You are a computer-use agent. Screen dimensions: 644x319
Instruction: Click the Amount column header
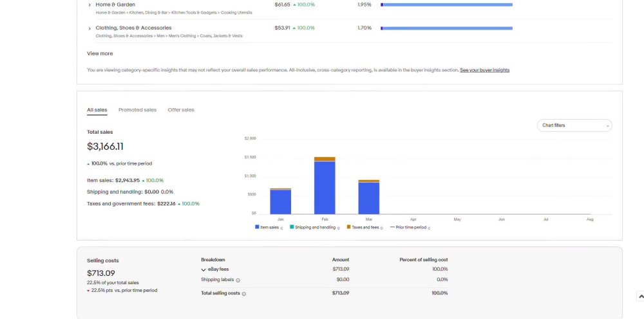click(x=341, y=260)
